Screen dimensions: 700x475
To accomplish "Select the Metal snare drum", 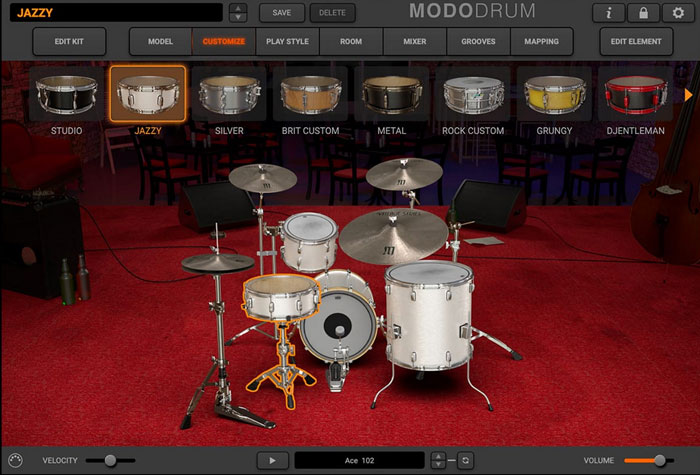I will (391, 95).
